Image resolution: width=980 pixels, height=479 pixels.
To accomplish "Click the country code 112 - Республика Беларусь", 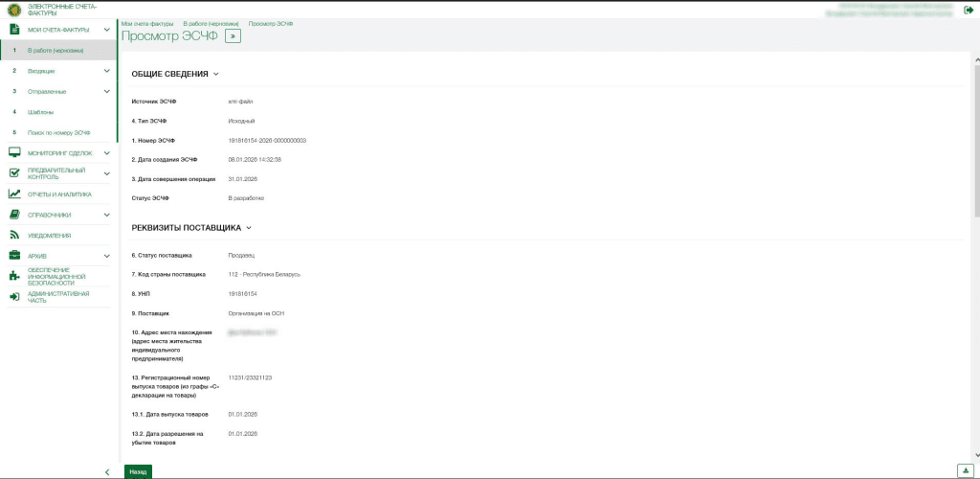I will [265, 275].
